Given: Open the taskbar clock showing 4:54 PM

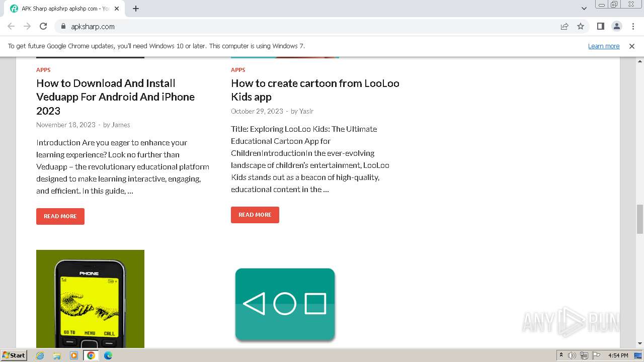Looking at the screenshot, I should point(618,355).
